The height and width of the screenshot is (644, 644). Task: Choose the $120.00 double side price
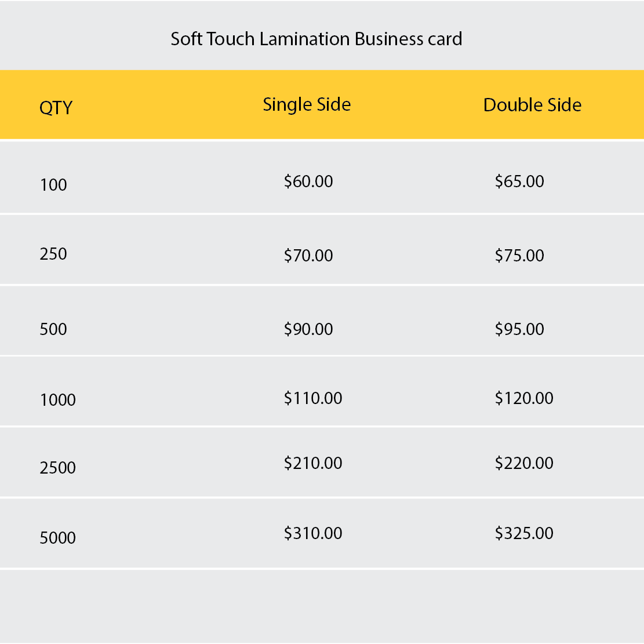click(524, 398)
